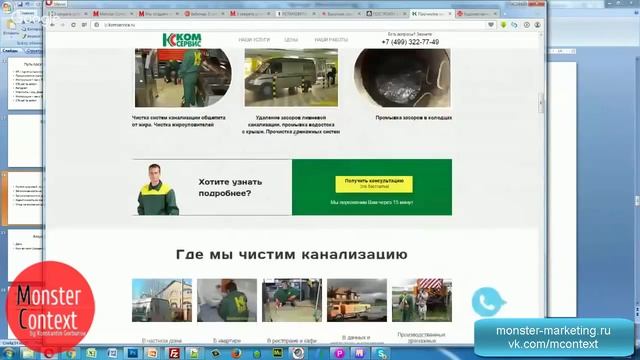The width and height of the screenshot is (640, 360).
Task: Open the «Наши услуги» menu item
Action: pos(254,40)
